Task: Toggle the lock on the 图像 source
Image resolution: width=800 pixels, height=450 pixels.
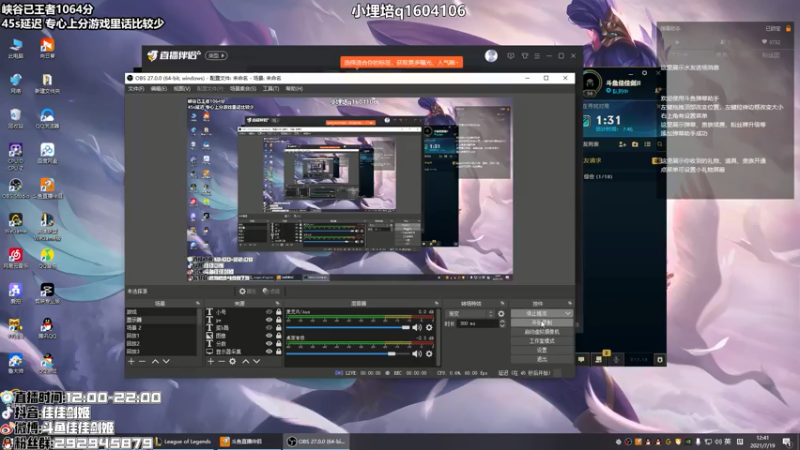Action: coord(279,336)
